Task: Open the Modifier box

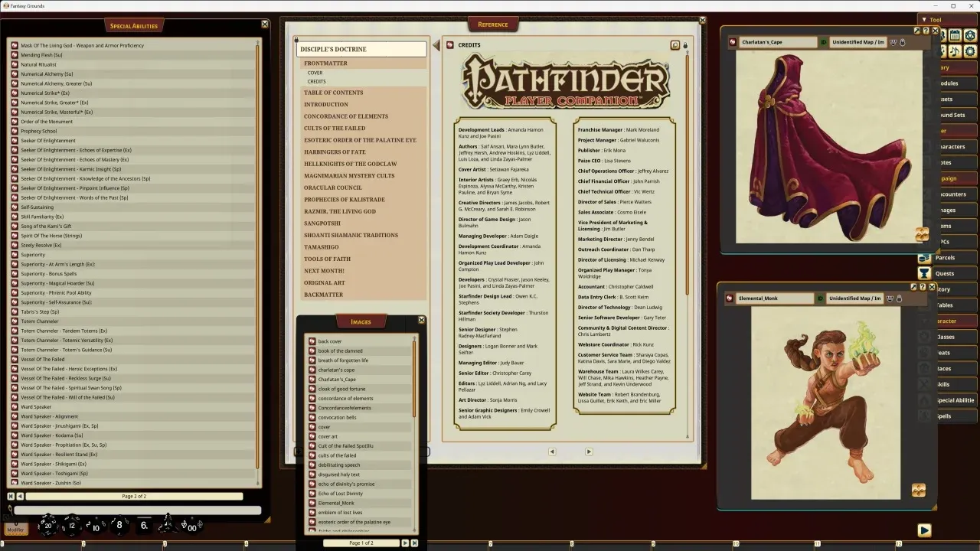Action: [15, 528]
